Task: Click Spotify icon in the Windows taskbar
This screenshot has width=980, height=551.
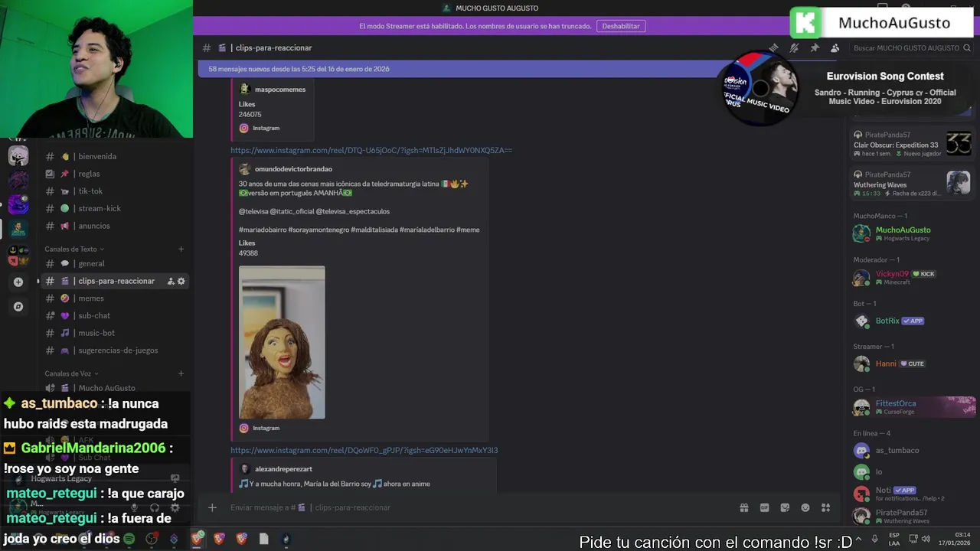Action: [x=129, y=539]
